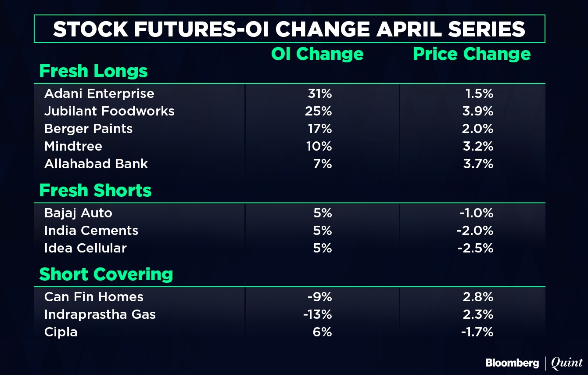Select the Price Change column header
Screen dimensions: 588x375
472,54
